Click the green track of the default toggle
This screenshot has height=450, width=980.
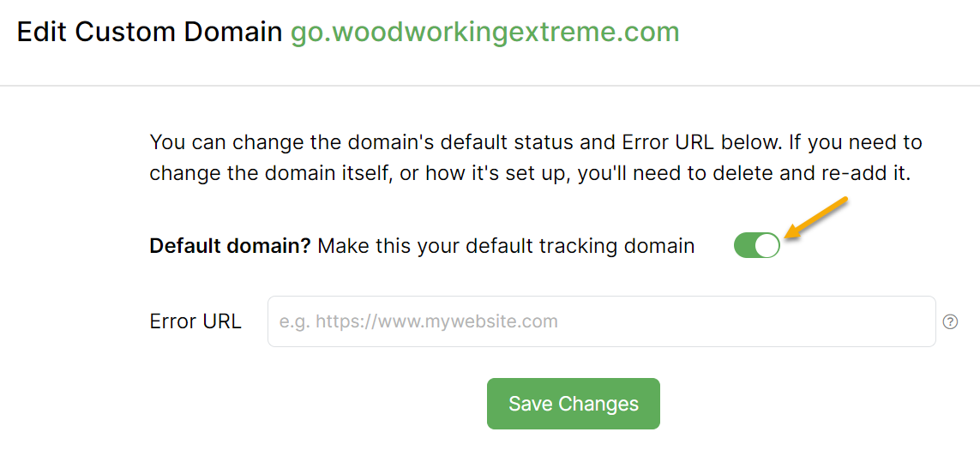pyautogui.click(x=744, y=246)
